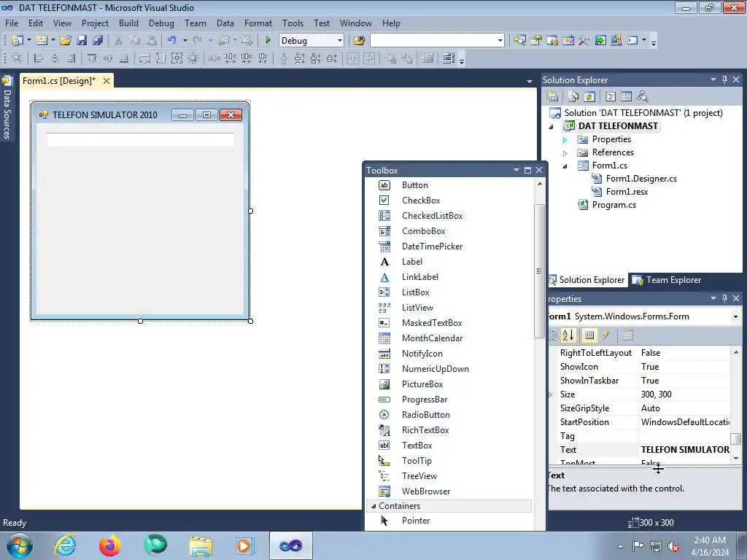
Task: Select Program.cs in Solution Explorer
Action: click(614, 205)
